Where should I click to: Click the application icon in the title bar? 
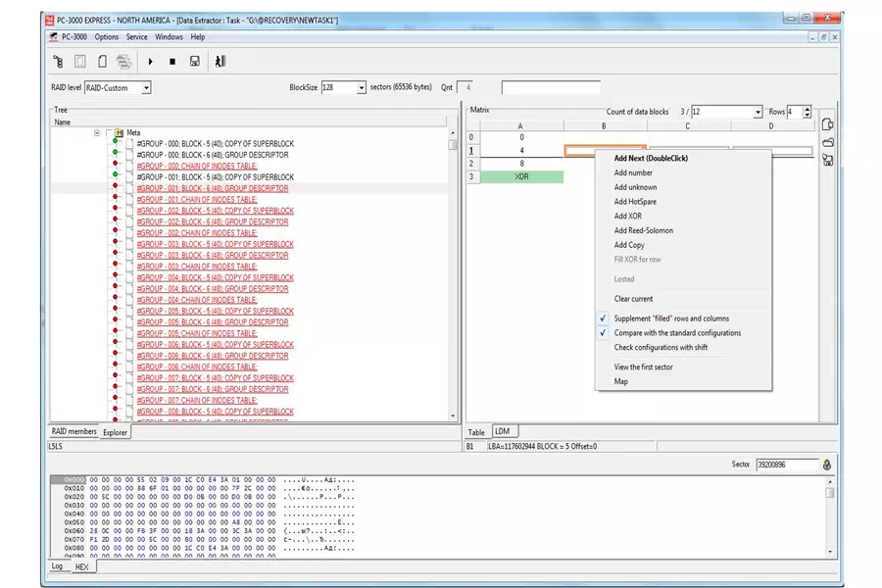50,21
